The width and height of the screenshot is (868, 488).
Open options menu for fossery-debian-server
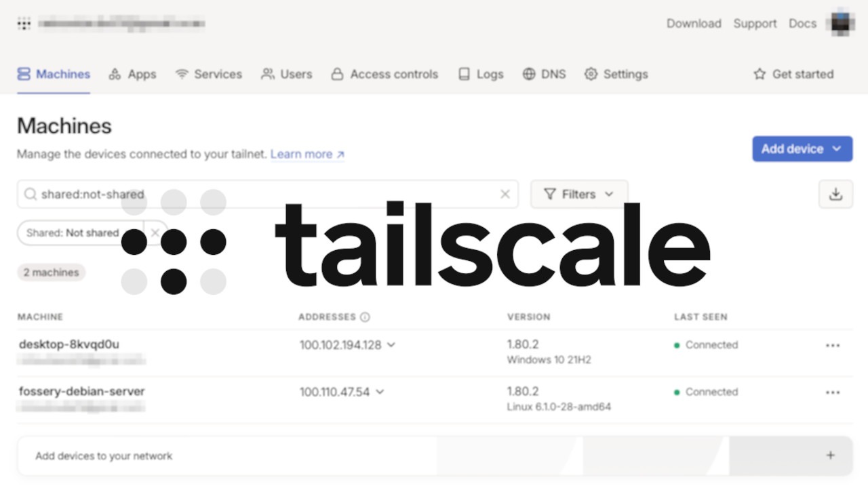(833, 392)
